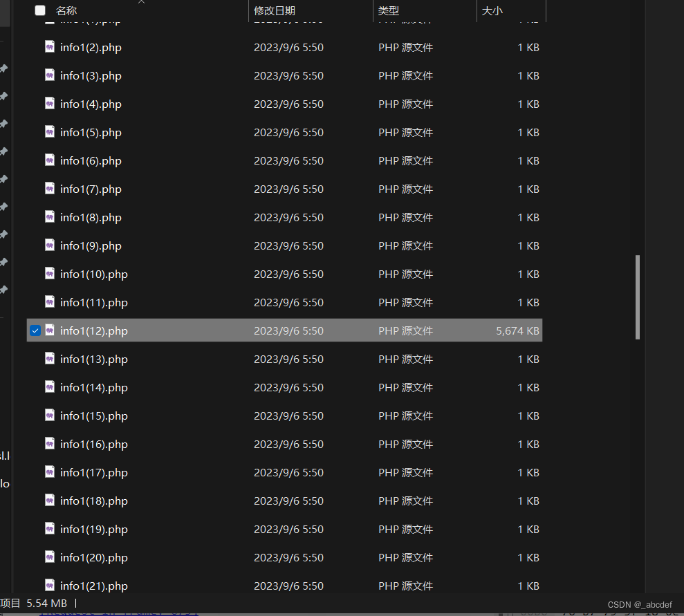Click the PHP file icon of info1(6).php

point(50,160)
